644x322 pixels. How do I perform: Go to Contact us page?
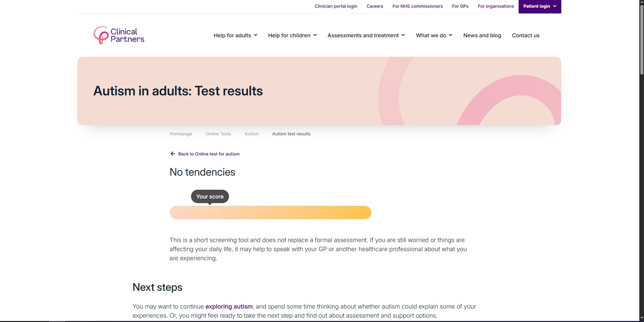(526, 35)
